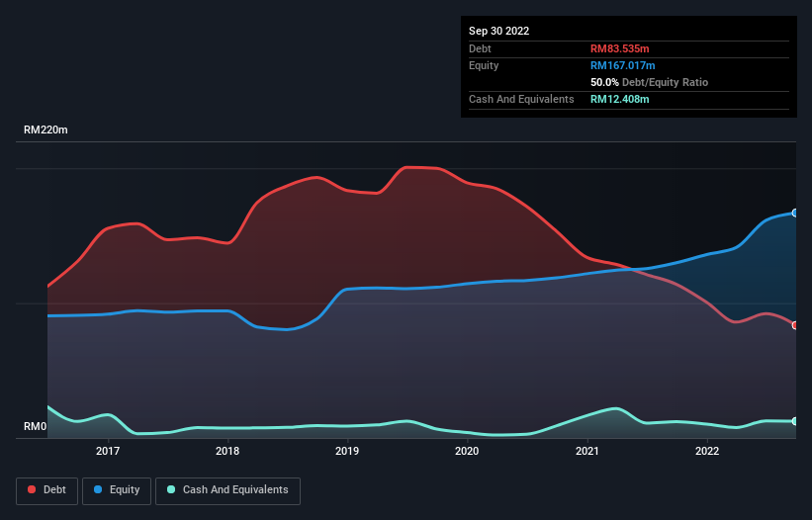Select the Cash endpoint marker on chart

(795, 421)
